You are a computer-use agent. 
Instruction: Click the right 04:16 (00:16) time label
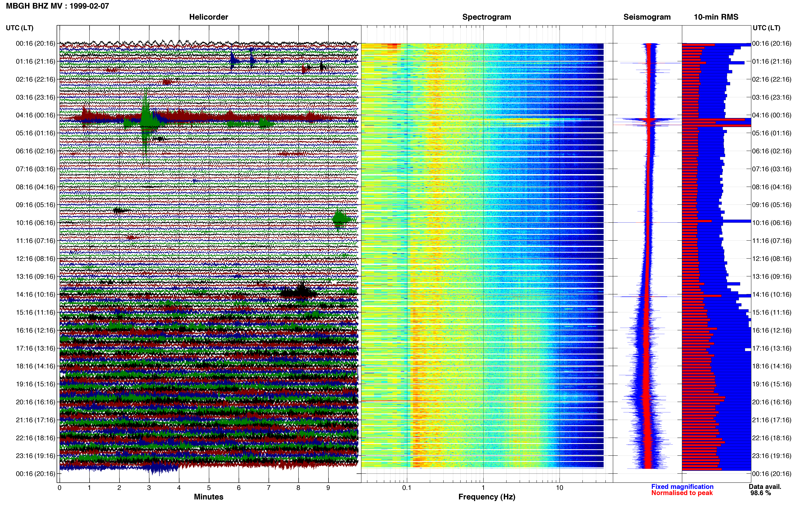tap(772, 115)
